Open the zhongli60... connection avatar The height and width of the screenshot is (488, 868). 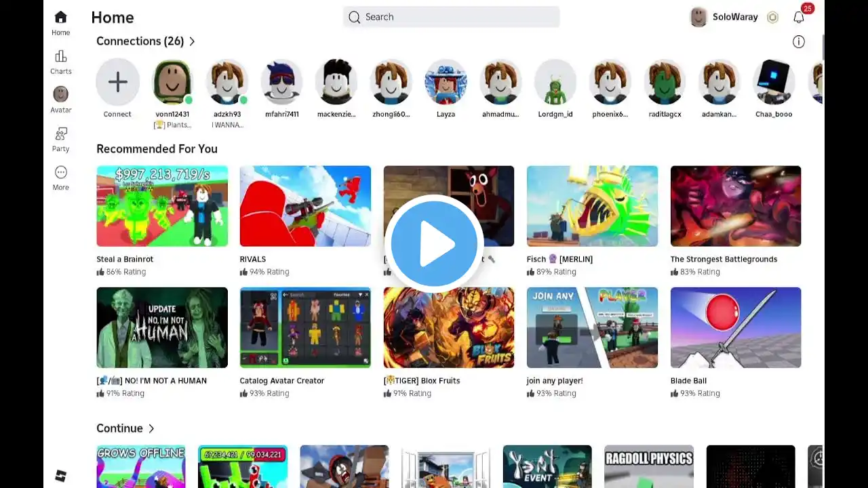pyautogui.click(x=391, y=82)
